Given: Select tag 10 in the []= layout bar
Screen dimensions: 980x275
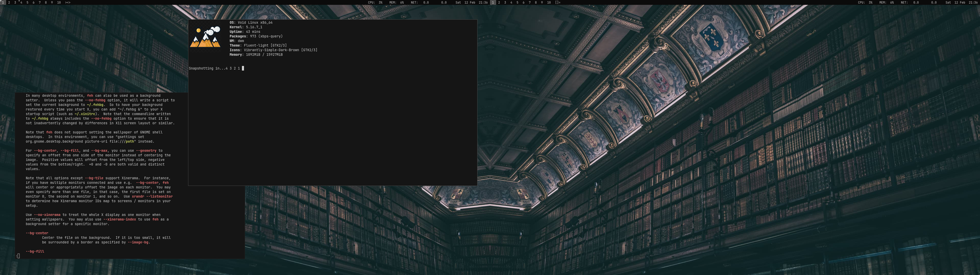Looking at the screenshot, I should 549,2.
